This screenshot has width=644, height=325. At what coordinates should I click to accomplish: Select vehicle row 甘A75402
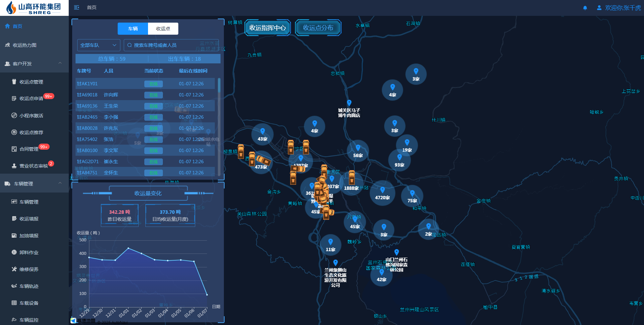pos(145,139)
